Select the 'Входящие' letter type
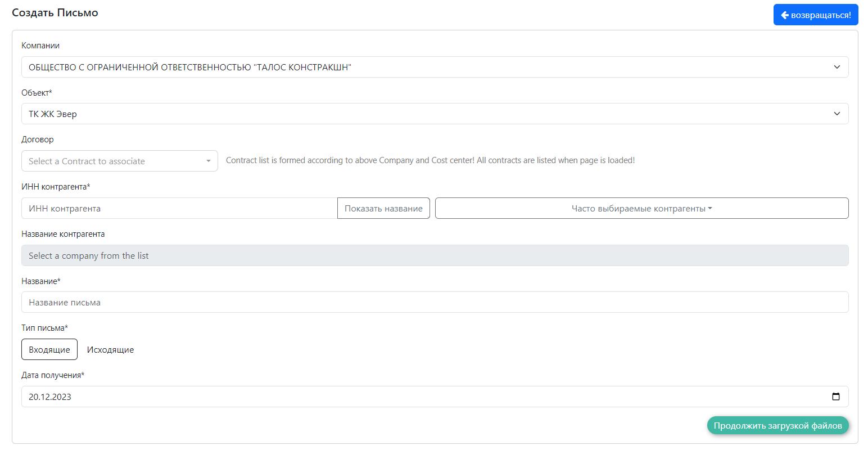 49,349
